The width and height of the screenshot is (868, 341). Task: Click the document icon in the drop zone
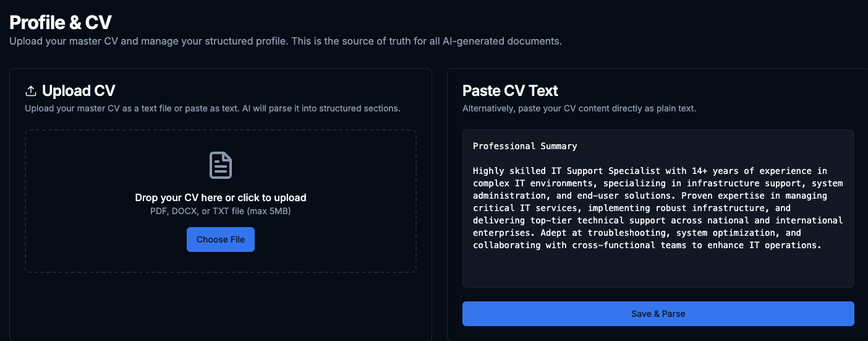(x=221, y=165)
